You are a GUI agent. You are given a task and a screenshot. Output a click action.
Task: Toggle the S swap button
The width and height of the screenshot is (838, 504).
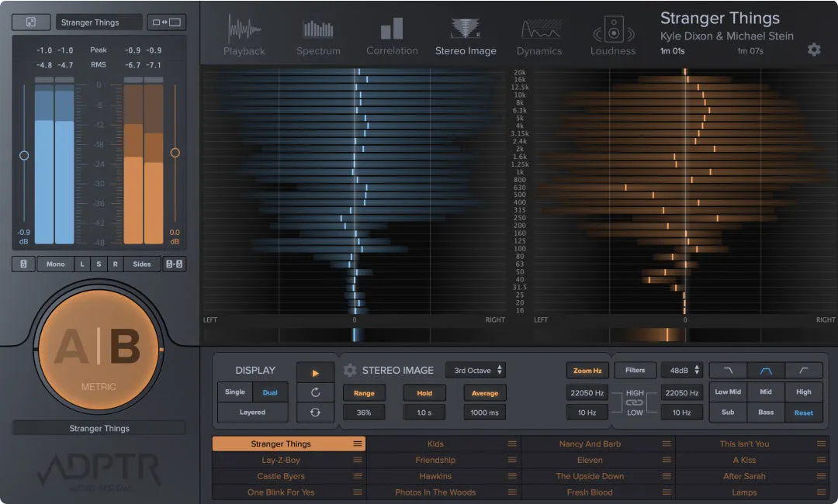pos(99,264)
